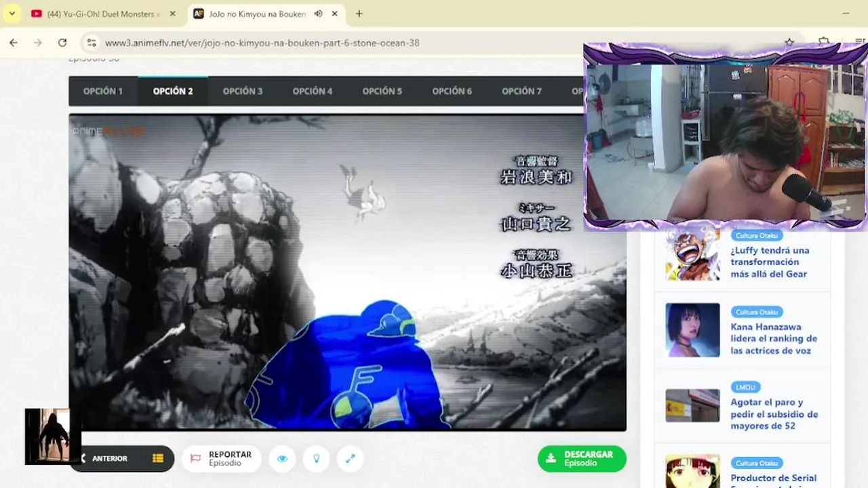Select OPCIÓN 1 video server

[103, 91]
